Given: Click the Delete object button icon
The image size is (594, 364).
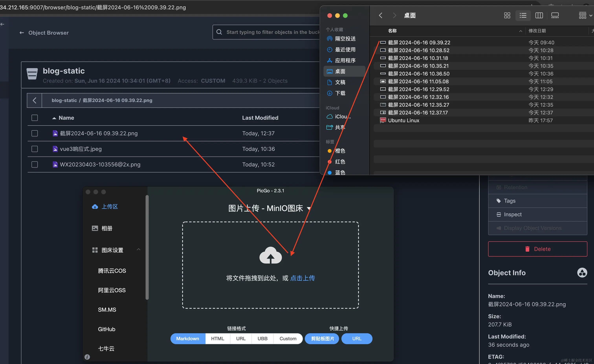Looking at the screenshot, I should (528, 249).
